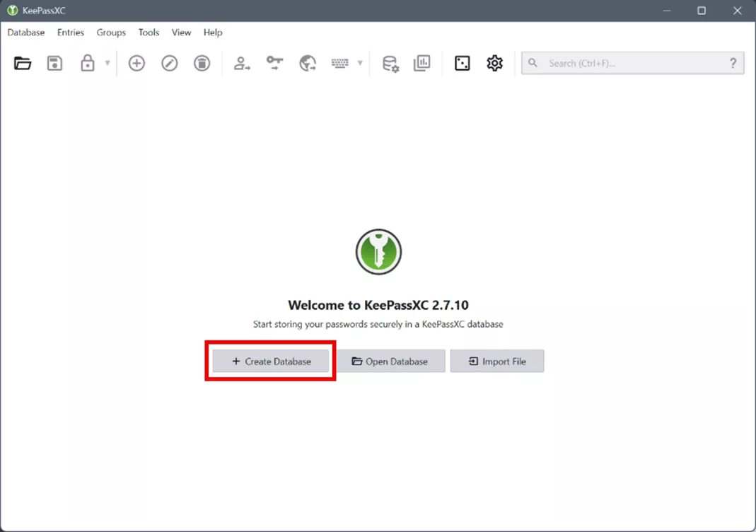This screenshot has height=532, width=756.
Task: Open application settings gear icon
Action: (x=494, y=63)
